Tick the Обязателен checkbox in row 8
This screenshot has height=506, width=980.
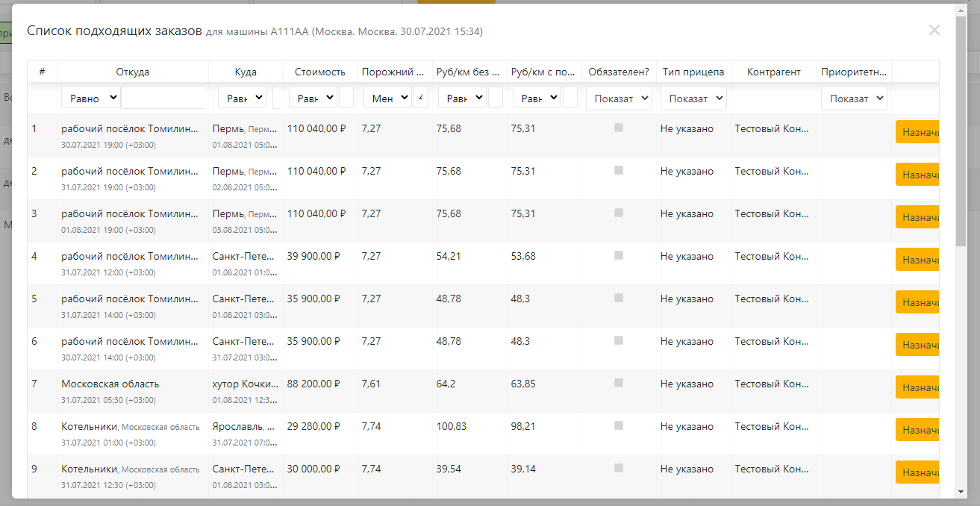tap(619, 425)
